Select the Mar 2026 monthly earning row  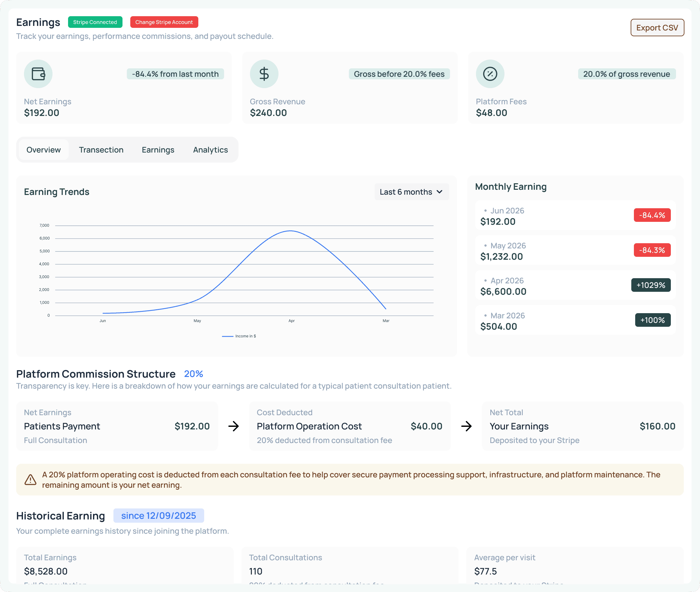tap(575, 320)
